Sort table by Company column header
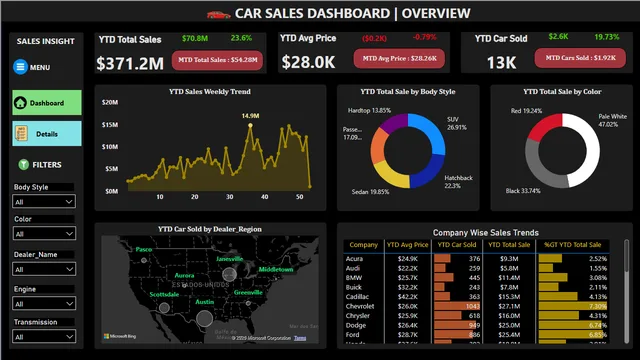Screen dimensions: 640x360 [x=363, y=245]
